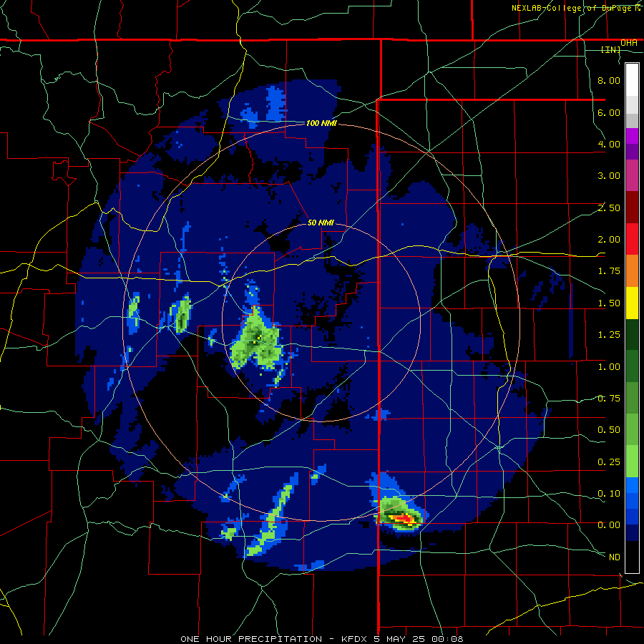Pick the light green swatch beside 0.25
Viewport: 644px width, 644px height.
coord(632,462)
